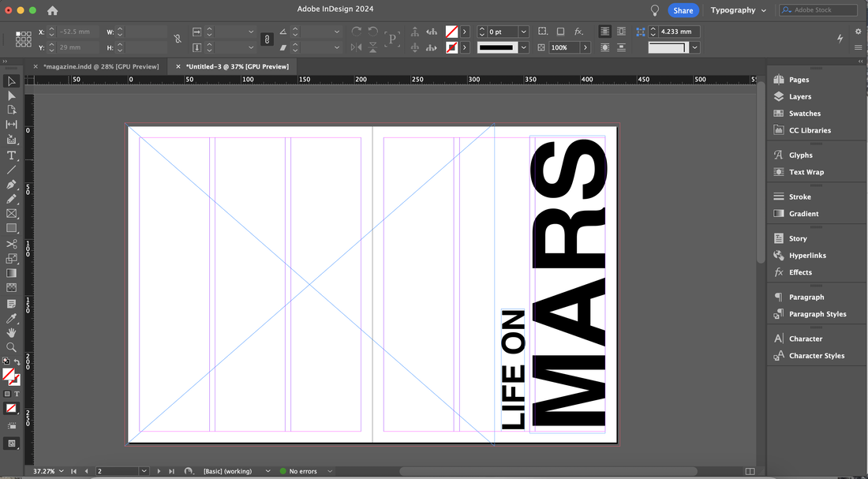Toggle jump object text wrap
Image resolution: width=868 pixels, height=479 pixels.
(621, 47)
